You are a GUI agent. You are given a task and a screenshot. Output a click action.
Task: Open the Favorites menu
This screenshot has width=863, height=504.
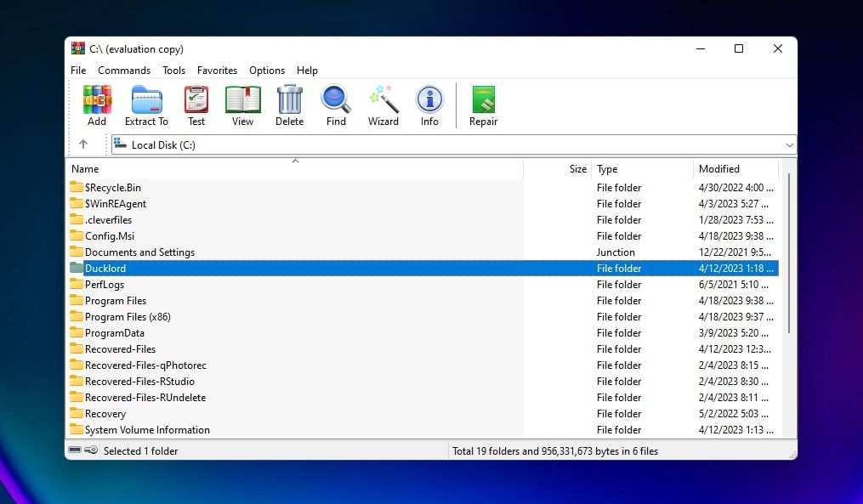[217, 71]
